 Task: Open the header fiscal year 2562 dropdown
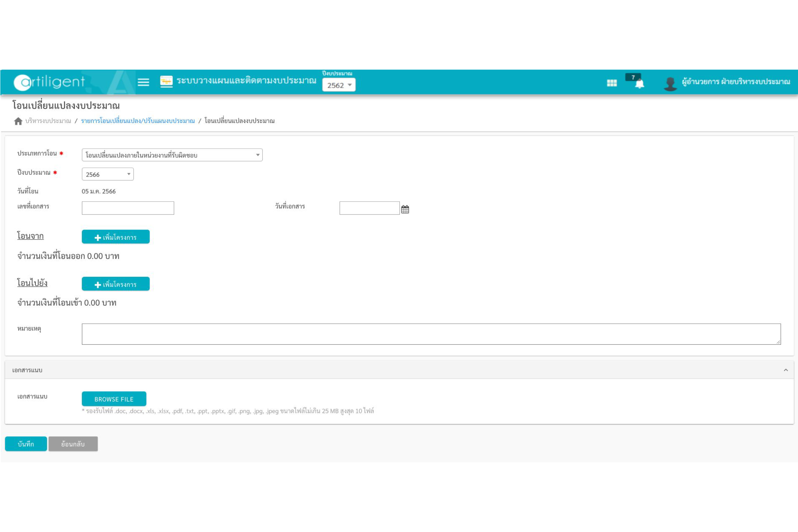click(339, 85)
